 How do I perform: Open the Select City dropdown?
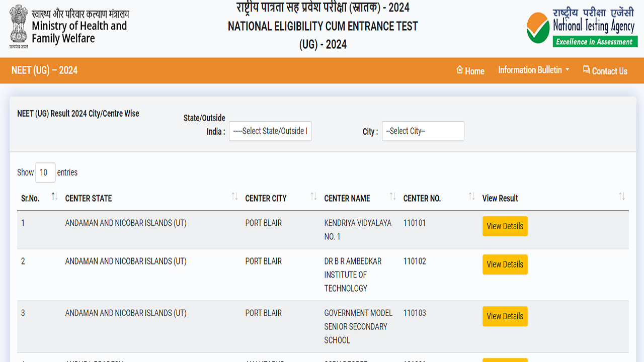tap(423, 131)
